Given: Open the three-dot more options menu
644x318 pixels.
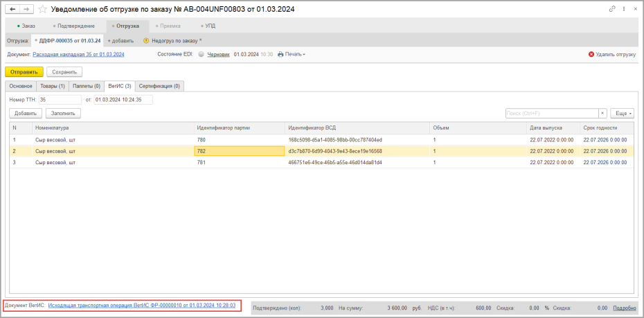Looking at the screenshot, I should pyautogui.click(x=624, y=8).
